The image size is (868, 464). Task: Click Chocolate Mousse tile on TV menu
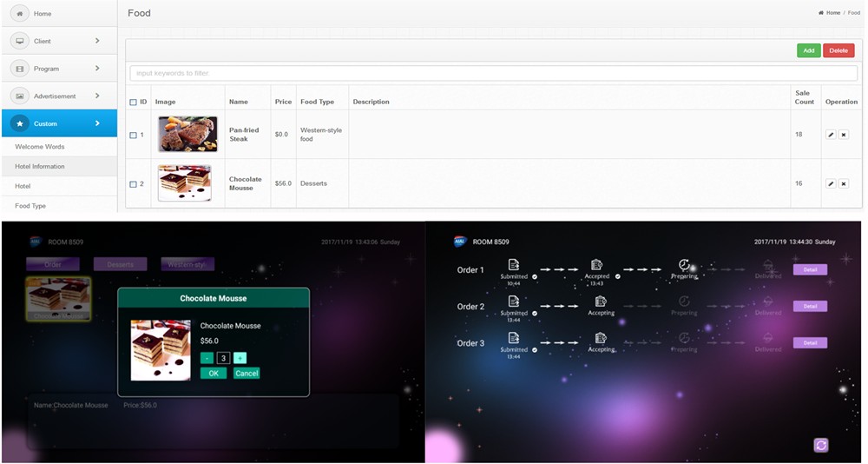(x=58, y=300)
